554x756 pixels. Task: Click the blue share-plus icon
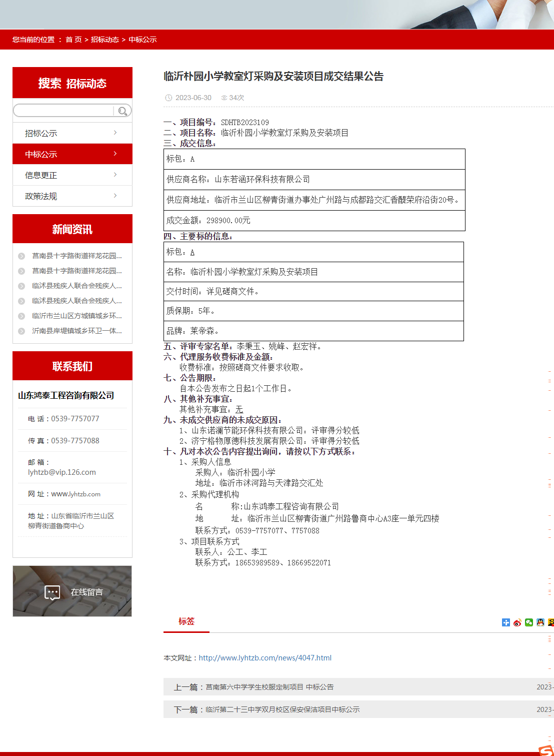click(x=506, y=622)
